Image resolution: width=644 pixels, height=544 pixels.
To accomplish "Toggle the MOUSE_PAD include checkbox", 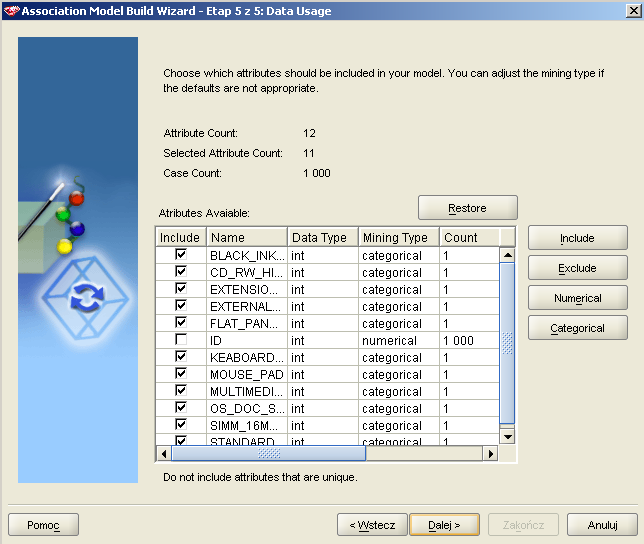I will click(181, 374).
